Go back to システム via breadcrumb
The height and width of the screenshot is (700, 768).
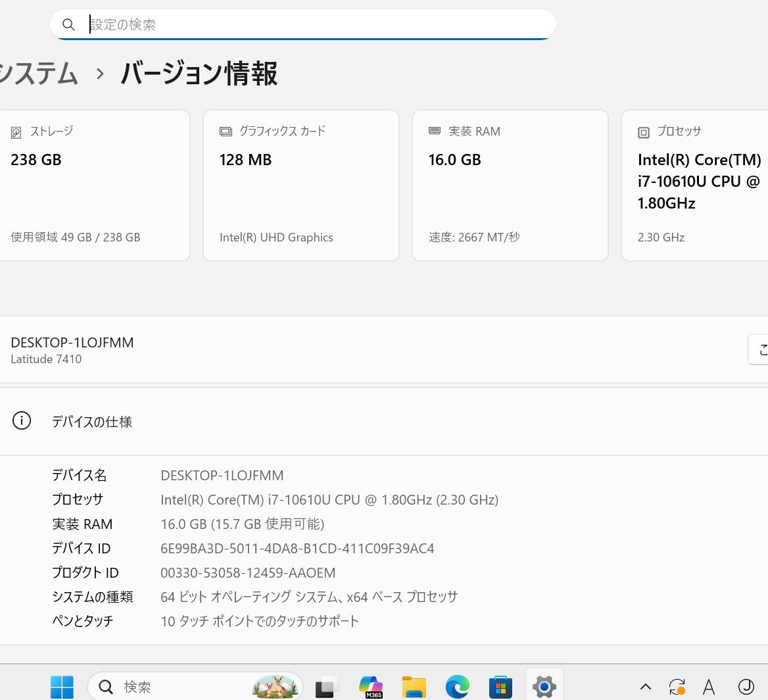coord(38,74)
